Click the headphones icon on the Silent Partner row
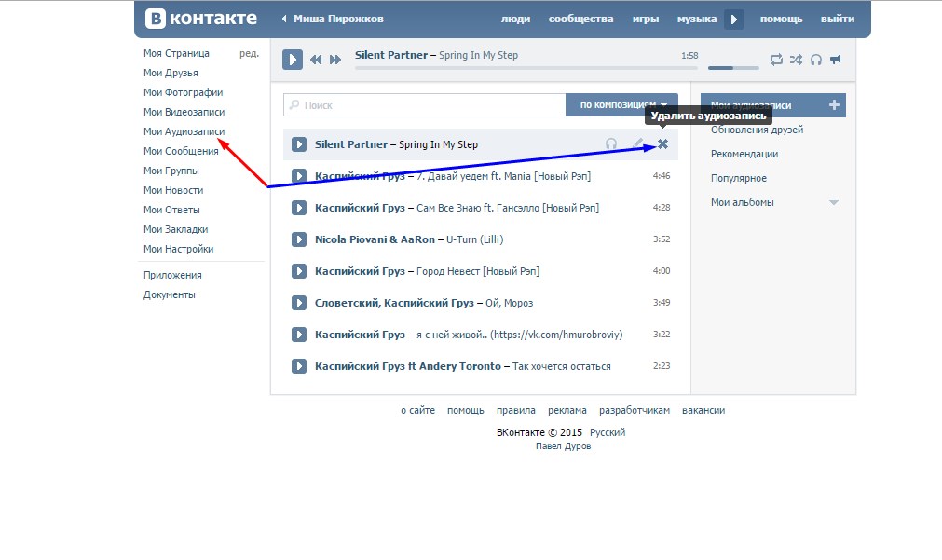This screenshot has width=942, height=560. point(611,143)
